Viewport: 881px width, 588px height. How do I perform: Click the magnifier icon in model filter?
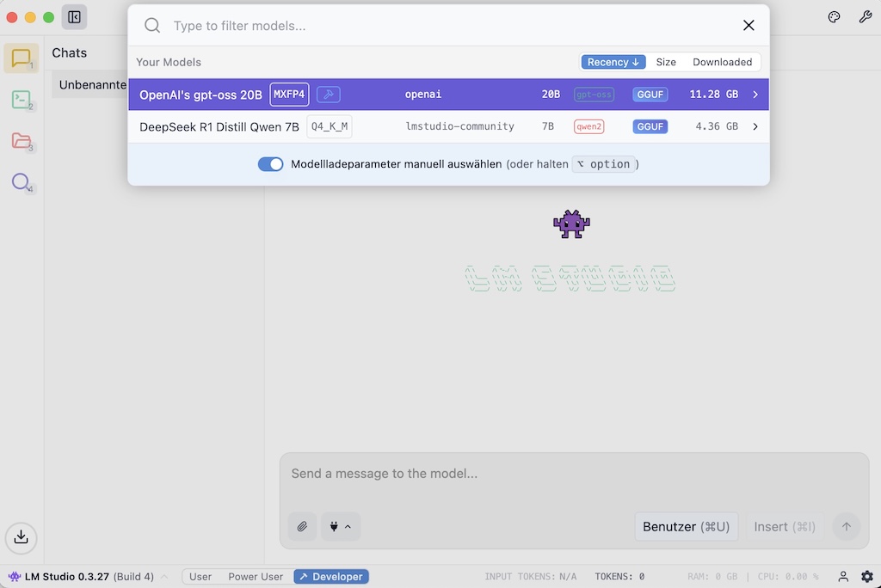click(x=152, y=25)
